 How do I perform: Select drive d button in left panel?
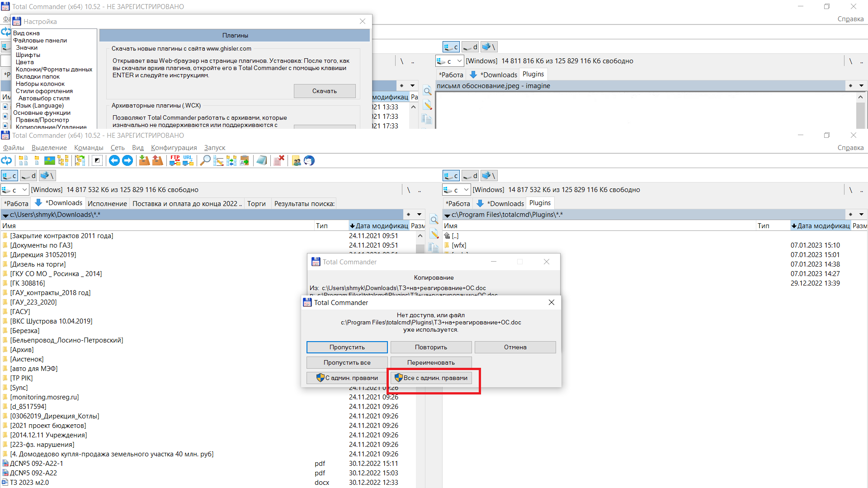29,176
